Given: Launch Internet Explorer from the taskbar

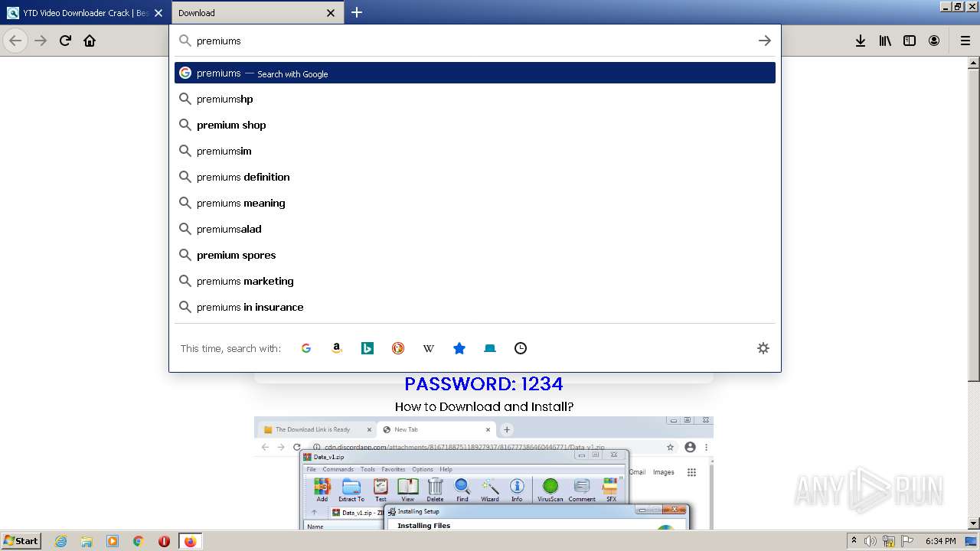Looking at the screenshot, I should 60,541.
